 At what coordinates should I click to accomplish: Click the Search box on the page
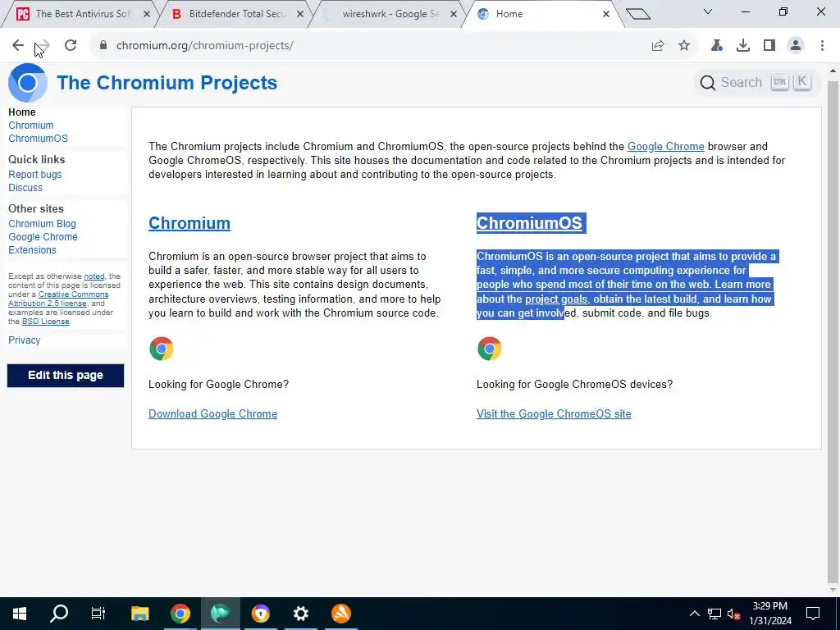tap(756, 83)
